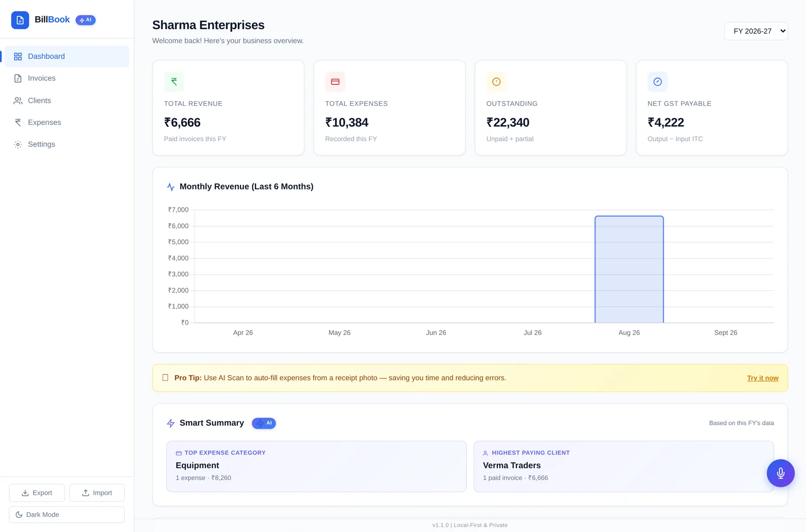
Task: Click the 'Based on this FY's data' note
Action: tap(742, 423)
